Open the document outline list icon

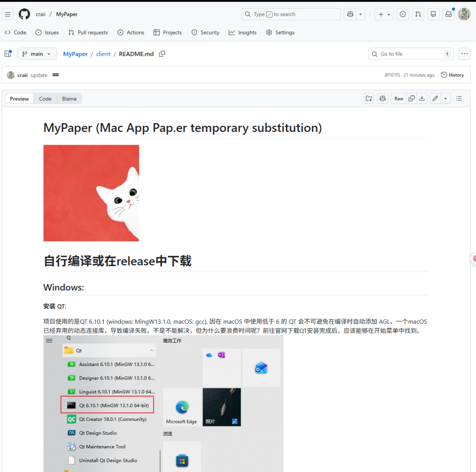coord(459,99)
